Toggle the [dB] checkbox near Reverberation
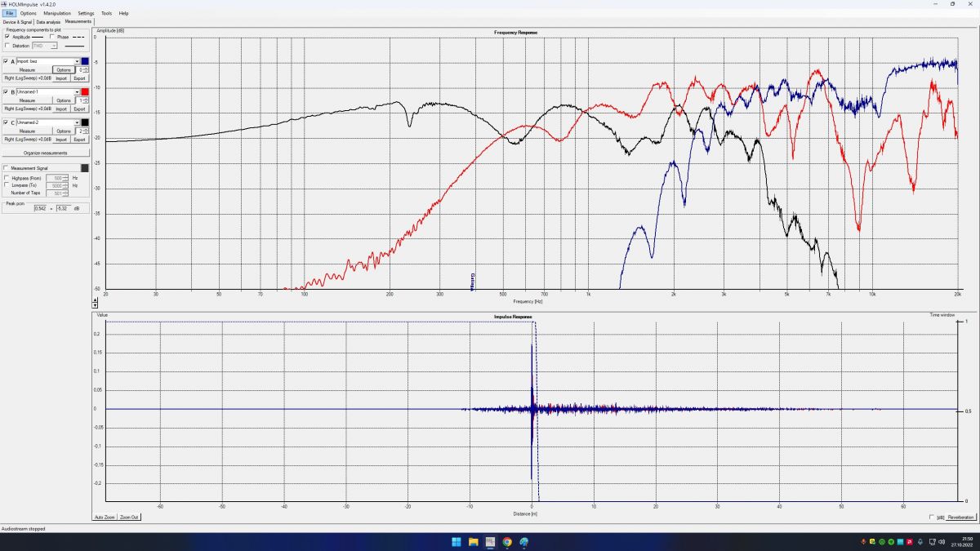980x551 pixels. pos(933,517)
